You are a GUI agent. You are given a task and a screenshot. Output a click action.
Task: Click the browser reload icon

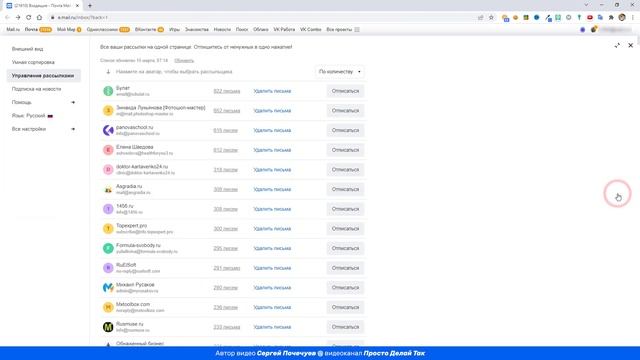pyautogui.click(x=29, y=18)
